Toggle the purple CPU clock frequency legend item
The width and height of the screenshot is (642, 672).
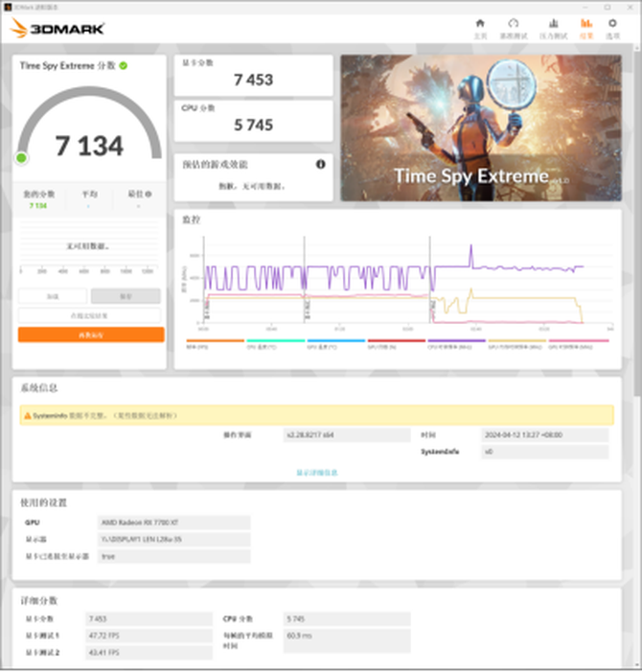(x=456, y=344)
